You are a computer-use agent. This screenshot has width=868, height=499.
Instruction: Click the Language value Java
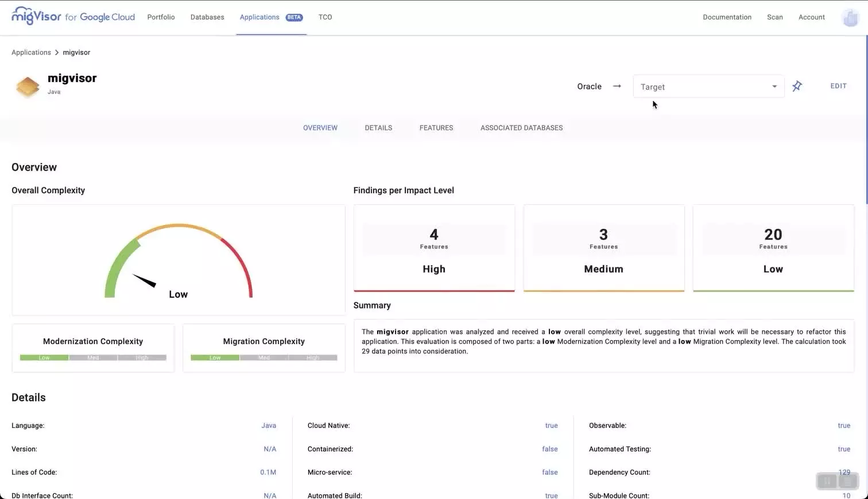pyautogui.click(x=269, y=426)
